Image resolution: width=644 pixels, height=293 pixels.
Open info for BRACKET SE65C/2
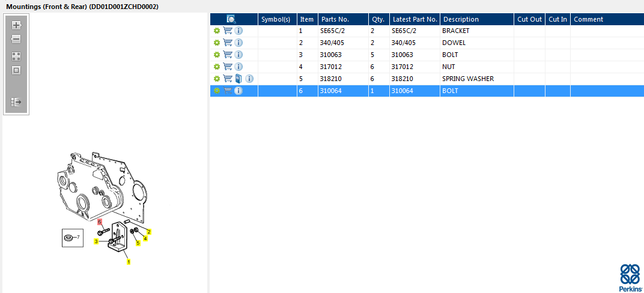(238, 31)
